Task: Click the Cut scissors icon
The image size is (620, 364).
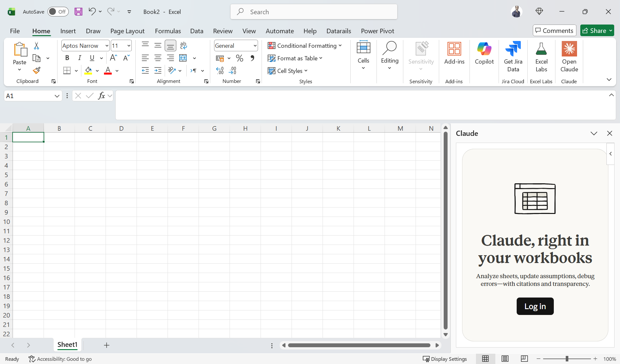Action: (36, 46)
